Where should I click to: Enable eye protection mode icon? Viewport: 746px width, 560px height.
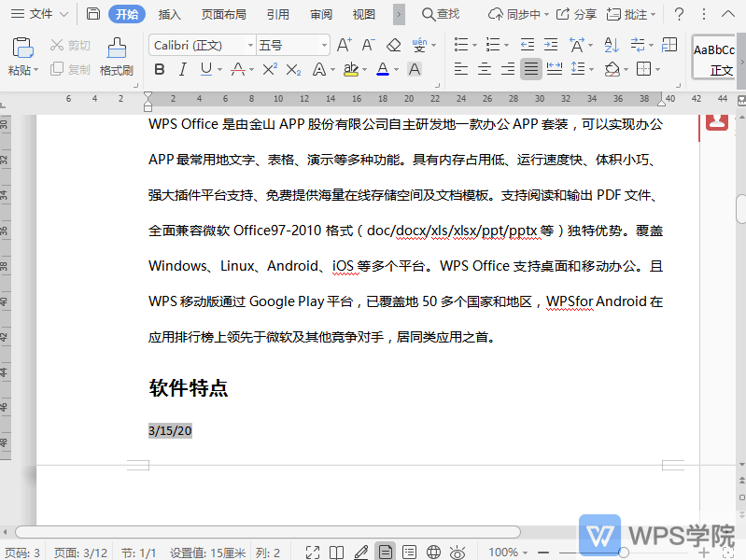tap(457, 553)
